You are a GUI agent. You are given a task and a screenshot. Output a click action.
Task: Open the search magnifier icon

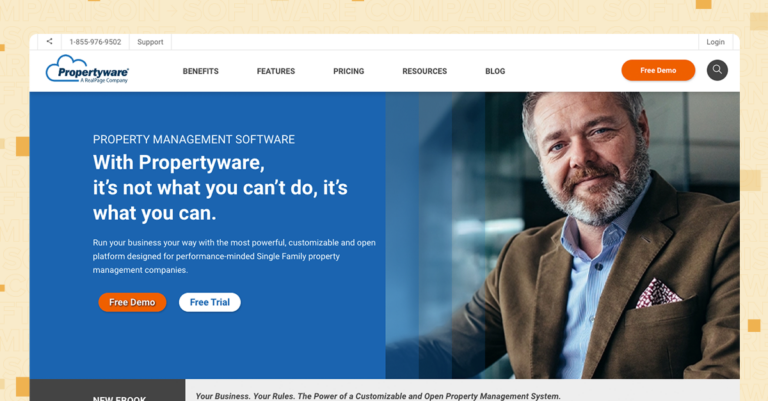717,70
